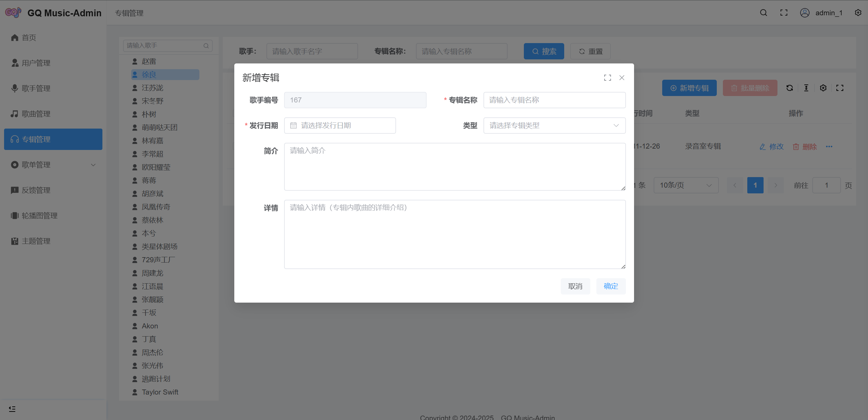The height and width of the screenshot is (420, 868).
Task: Click the 专辑名称 input field in dialog
Action: (x=554, y=100)
